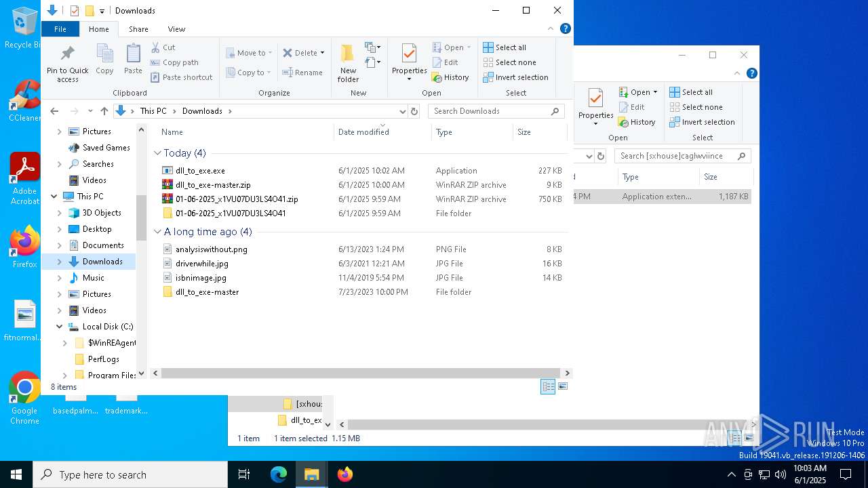Open the Delete dropdown arrow

[x=322, y=53]
